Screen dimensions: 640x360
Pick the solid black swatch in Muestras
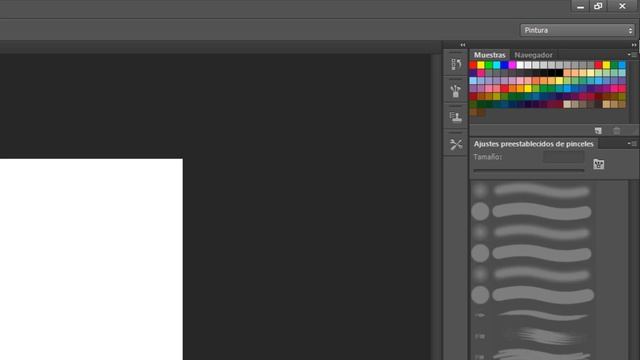coord(559,73)
